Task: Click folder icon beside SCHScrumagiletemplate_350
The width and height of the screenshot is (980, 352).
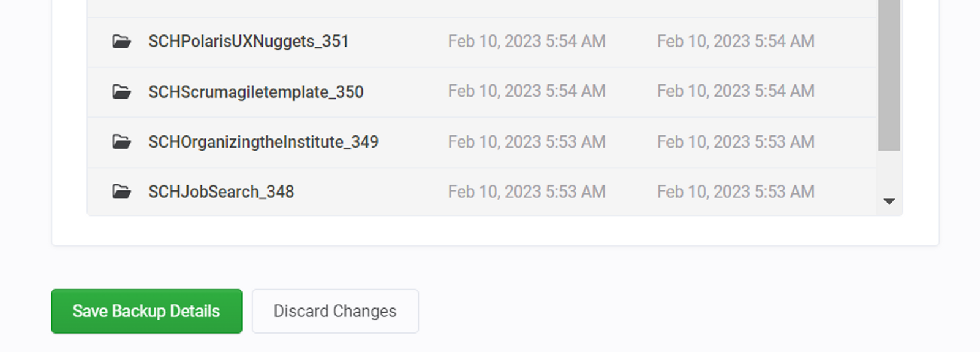Action: pyautogui.click(x=121, y=92)
